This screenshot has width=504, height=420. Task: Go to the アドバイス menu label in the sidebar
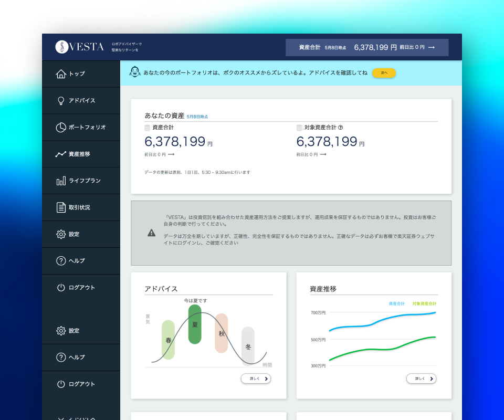[82, 101]
